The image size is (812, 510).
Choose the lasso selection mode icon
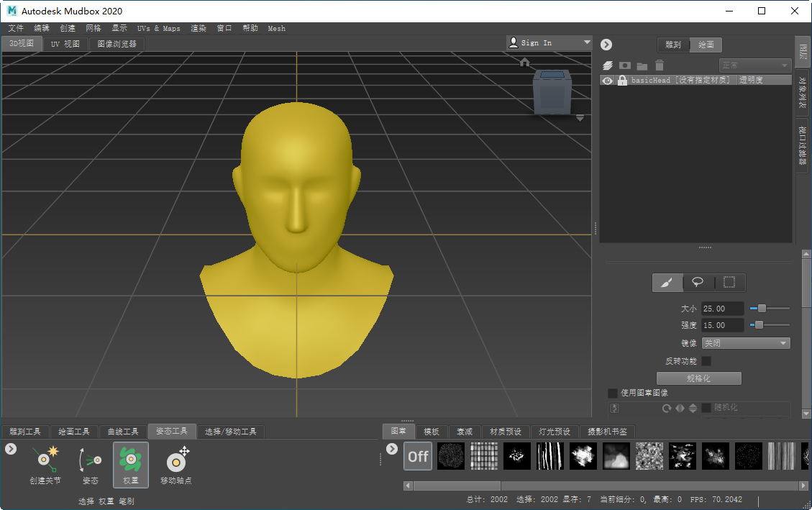(698, 282)
